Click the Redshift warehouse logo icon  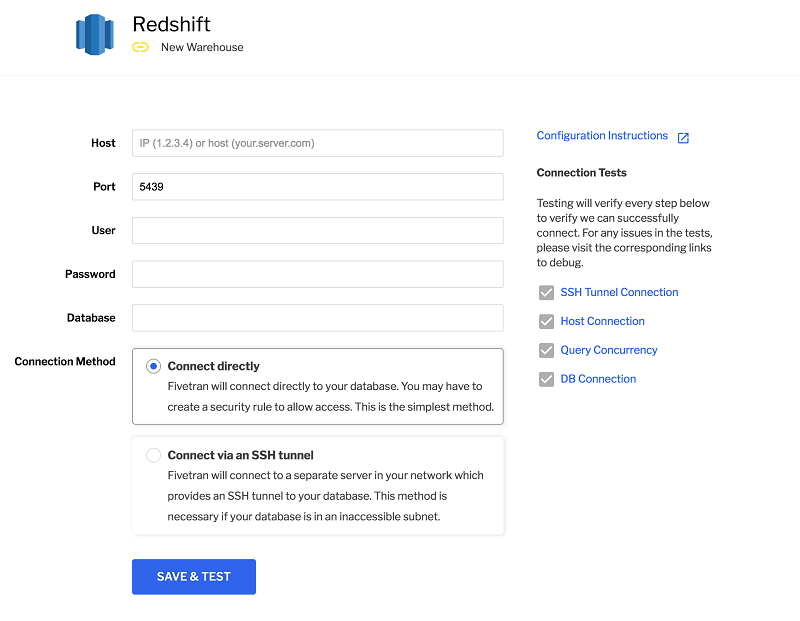[x=94, y=35]
